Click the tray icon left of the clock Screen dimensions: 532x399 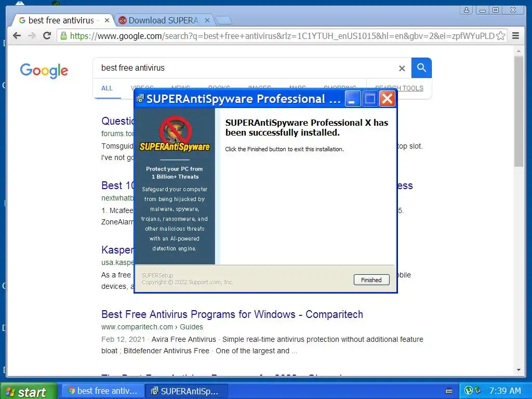(x=478, y=391)
